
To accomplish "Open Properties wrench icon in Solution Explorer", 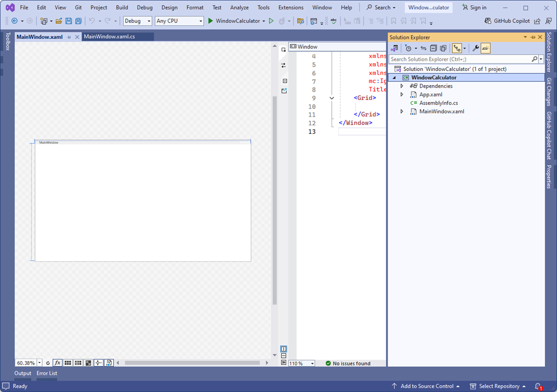I will [475, 48].
